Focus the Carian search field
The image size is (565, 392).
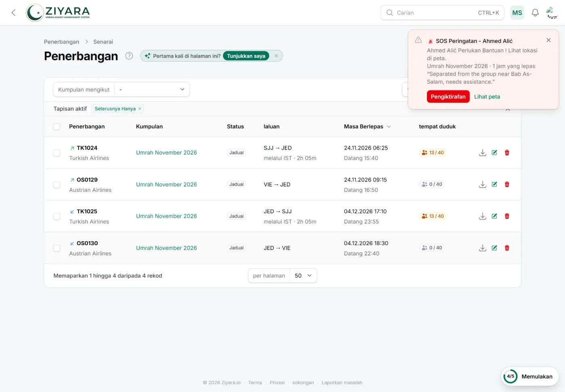442,13
